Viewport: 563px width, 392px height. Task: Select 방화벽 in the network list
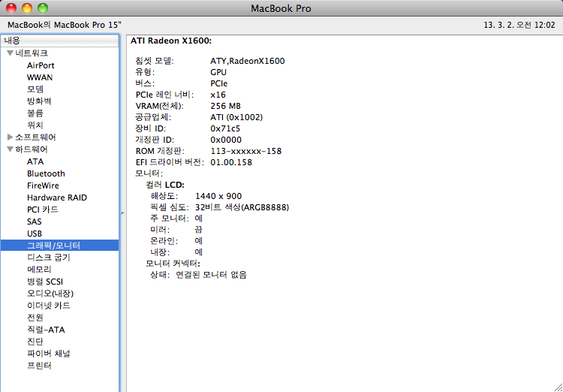pyautogui.click(x=39, y=101)
